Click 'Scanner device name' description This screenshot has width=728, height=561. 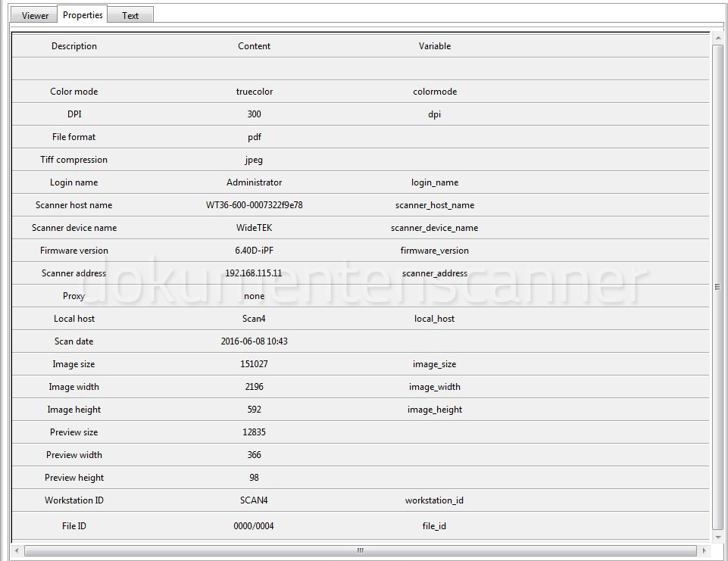pos(73,228)
